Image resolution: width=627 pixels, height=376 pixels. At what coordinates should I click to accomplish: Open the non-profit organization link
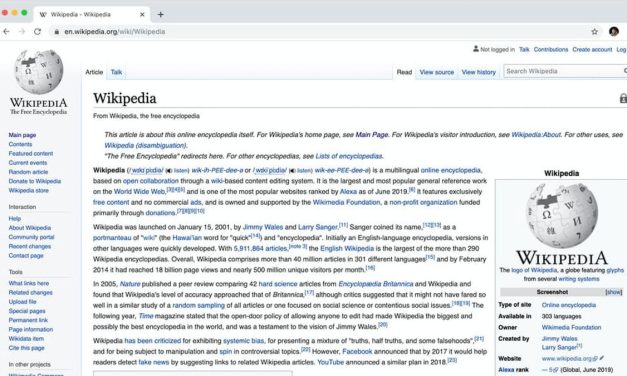click(x=423, y=202)
